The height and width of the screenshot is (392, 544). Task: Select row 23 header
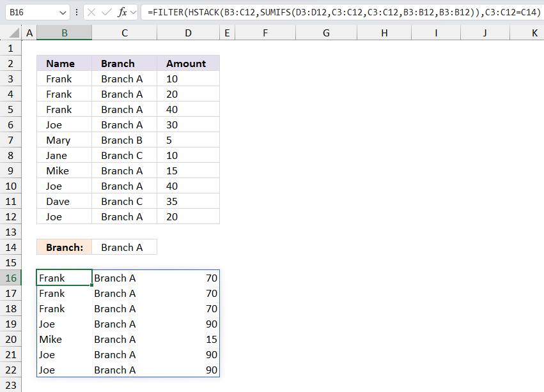(10, 385)
